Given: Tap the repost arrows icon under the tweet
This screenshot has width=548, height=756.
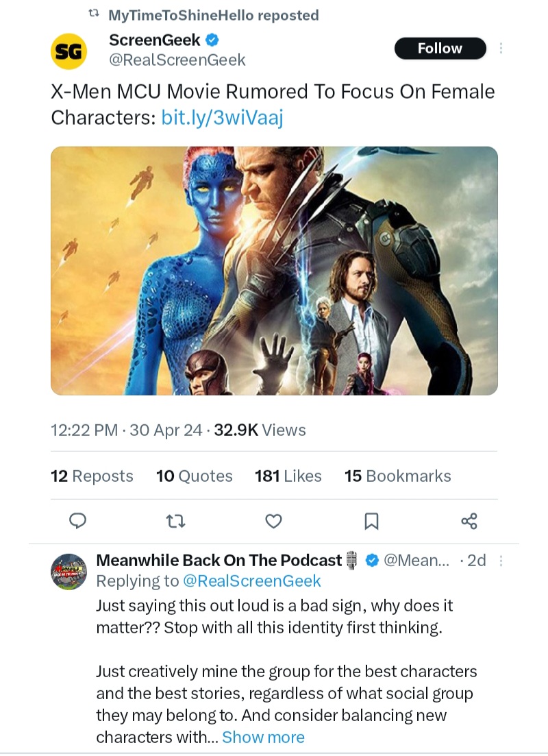Looking at the screenshot, I should tap(176, 522).
